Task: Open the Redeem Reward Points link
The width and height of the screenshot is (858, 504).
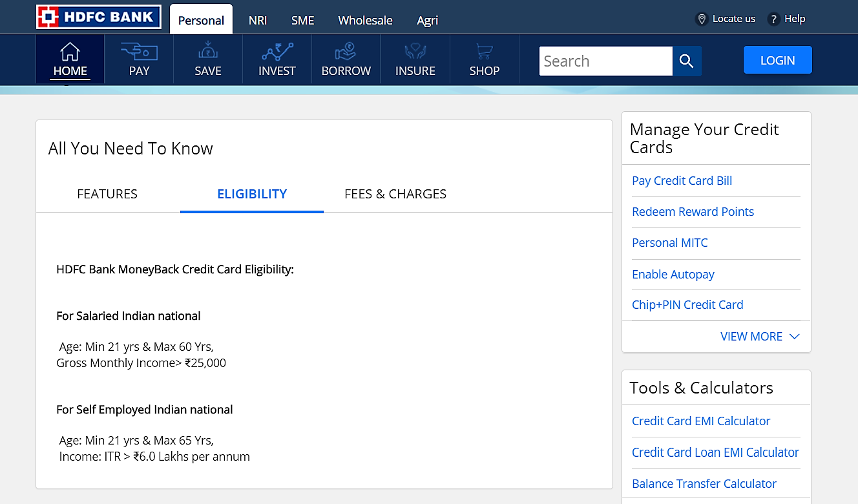Action: tap(693, 212)
